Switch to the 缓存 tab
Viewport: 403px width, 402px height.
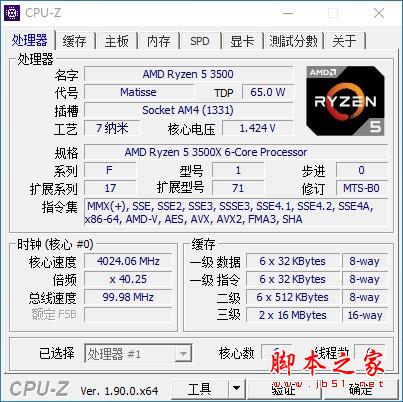click(x=75, y=41)
